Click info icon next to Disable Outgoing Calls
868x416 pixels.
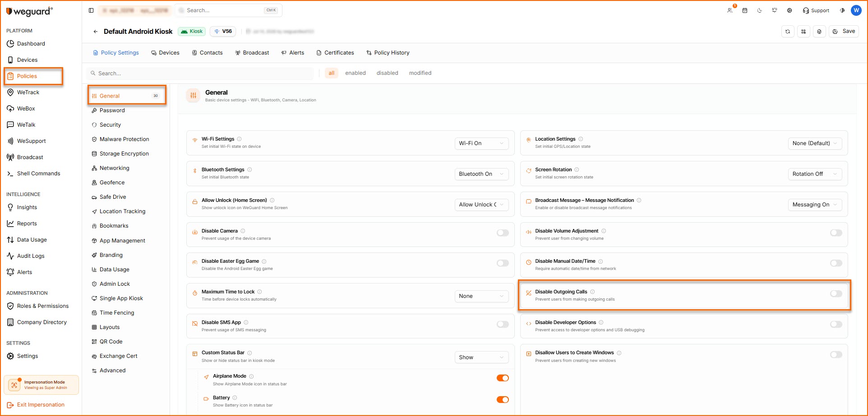pyautogui.click(x=592, y=292)
